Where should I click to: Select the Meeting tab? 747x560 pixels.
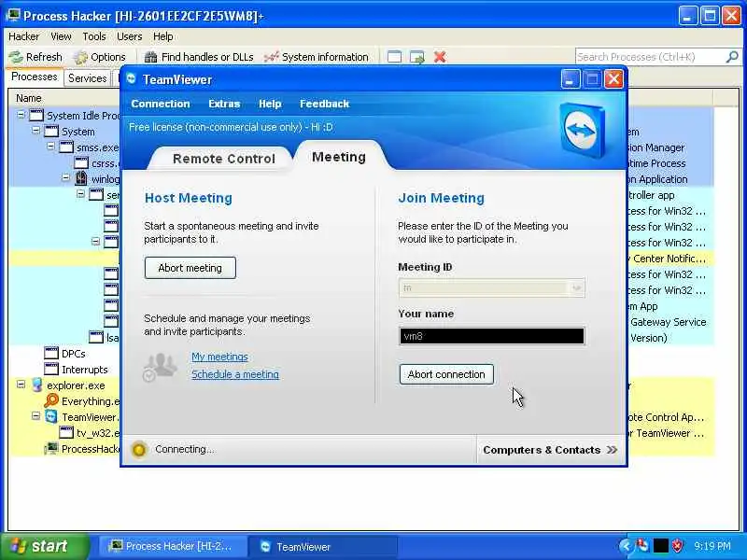[x=339, y=157]
